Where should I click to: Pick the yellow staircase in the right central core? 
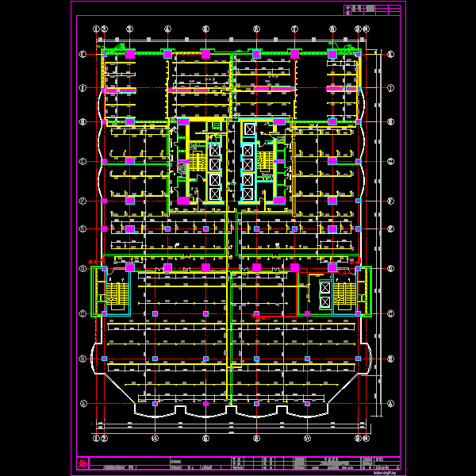[265, 162]
